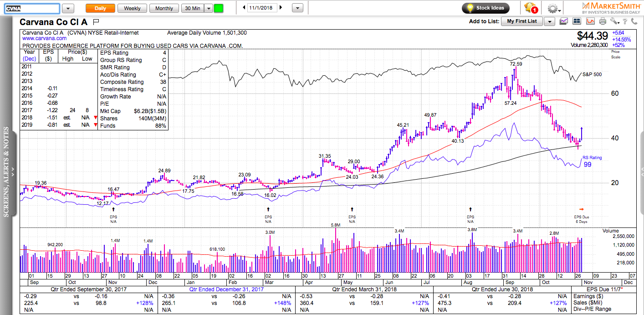This screenshot has width=644, height=315.
Task: Go to previous date arrow
Action: click(244, 8)
